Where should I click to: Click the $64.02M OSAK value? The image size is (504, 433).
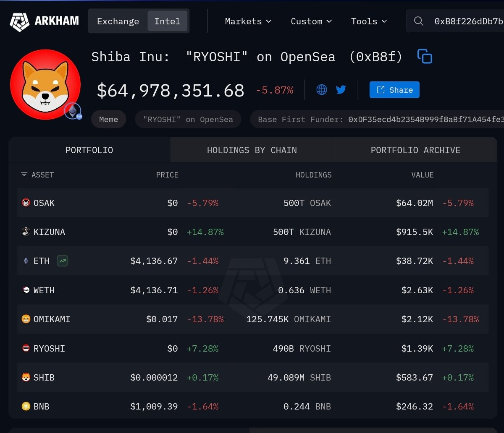(x=415, y=203)
